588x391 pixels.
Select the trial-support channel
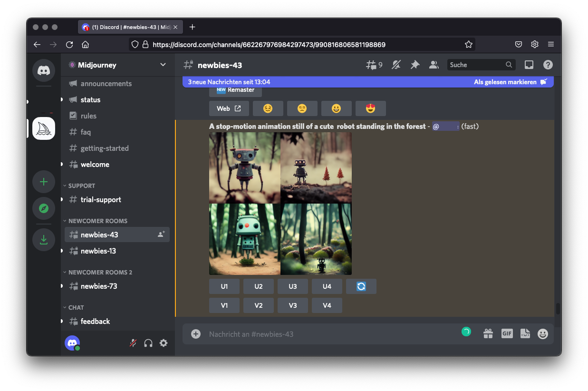(x=101, y=200)
